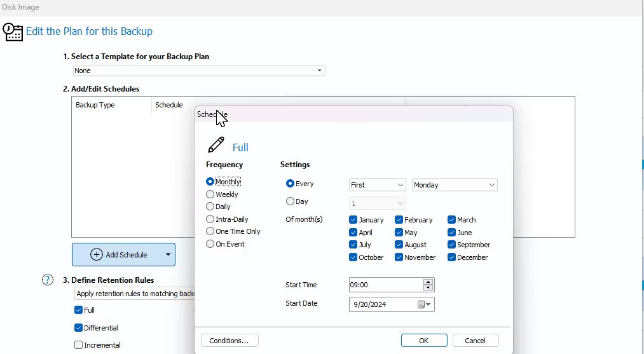Increase start time with up stepper arrow

click(x=428, y=282)
